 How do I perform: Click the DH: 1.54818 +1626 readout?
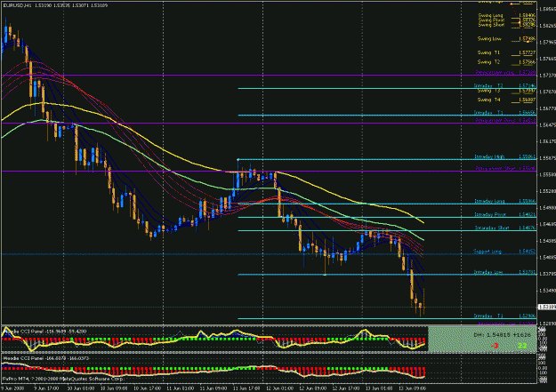[x=503, y=334]
